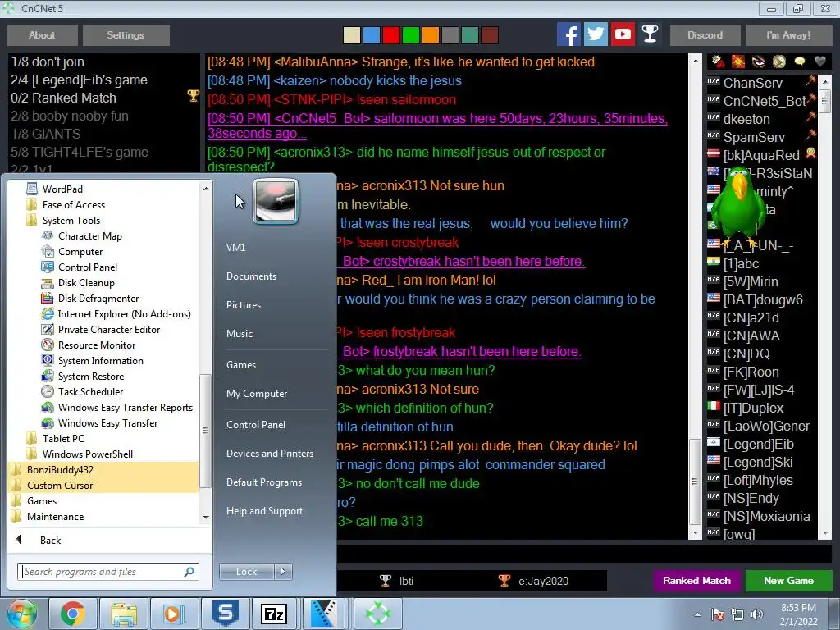
Task: Go Back to the main Start menu
Action: pos(50,541)
